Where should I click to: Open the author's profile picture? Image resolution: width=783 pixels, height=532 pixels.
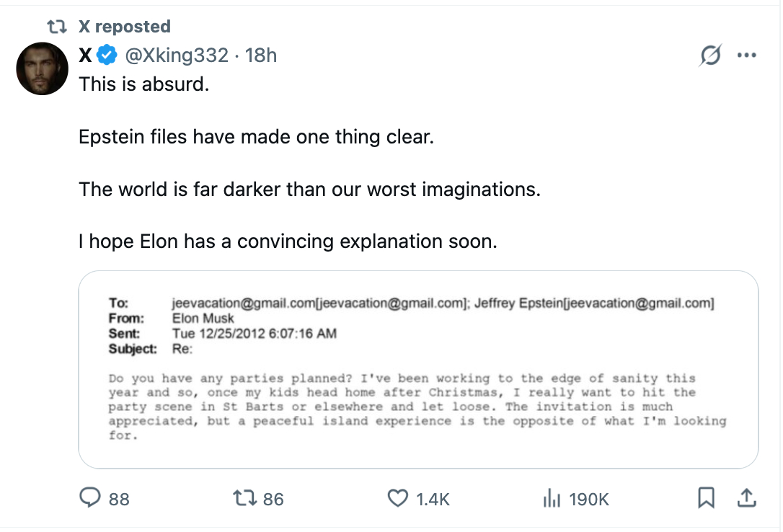coord(43,68)
